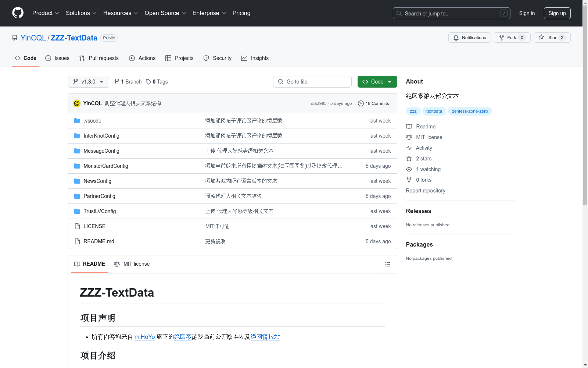Screen dimensions: 588x368
Task: Click the fork icon in Fork button
Action: pos(502,38)
